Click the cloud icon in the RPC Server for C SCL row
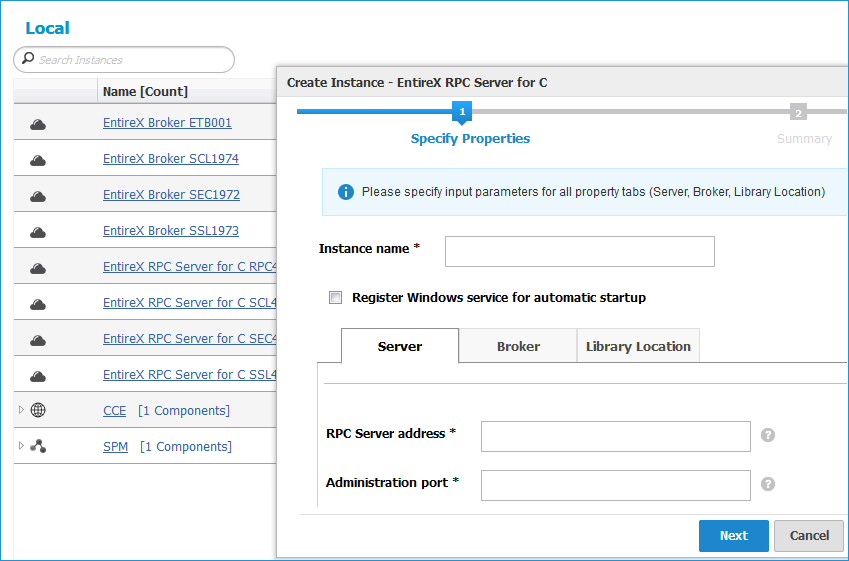The height and width of the screenshot is (561, 849). 38,305
